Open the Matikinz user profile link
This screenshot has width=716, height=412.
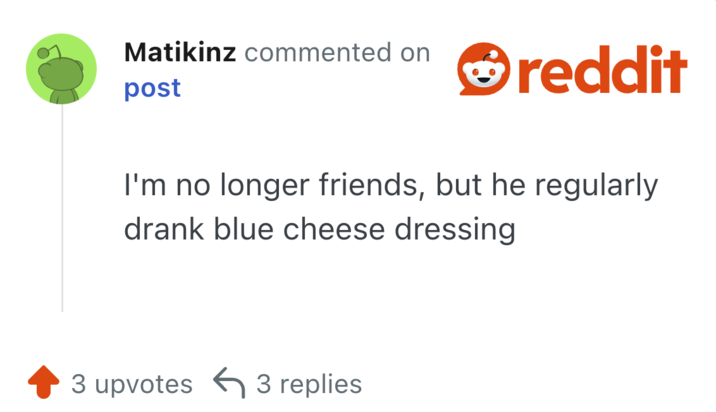click(180, 53)
